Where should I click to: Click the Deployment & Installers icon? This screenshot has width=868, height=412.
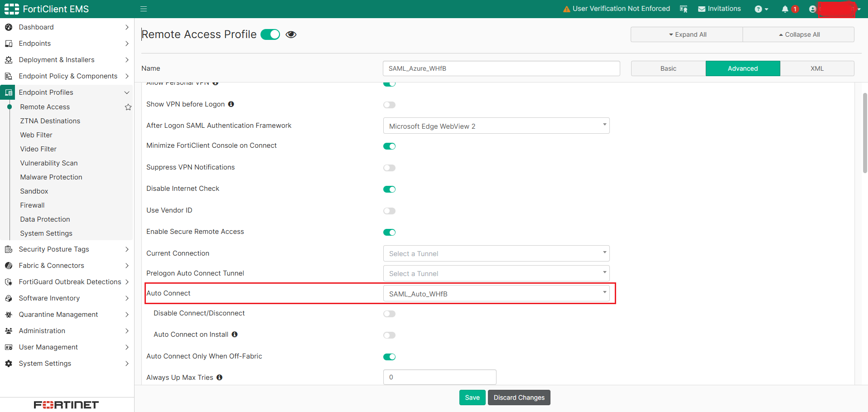[8, 59]
